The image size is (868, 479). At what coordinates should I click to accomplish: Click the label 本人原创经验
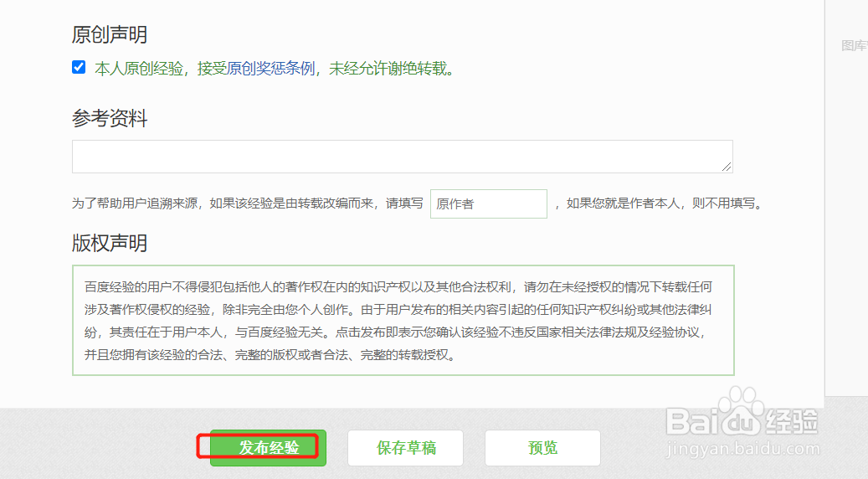pyautogui.click(x=139, y=69)
